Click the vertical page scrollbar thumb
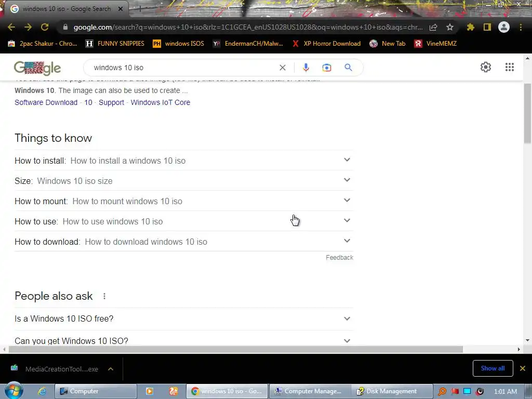The height and width of the screenshot is (399, 532). (527, 114)
